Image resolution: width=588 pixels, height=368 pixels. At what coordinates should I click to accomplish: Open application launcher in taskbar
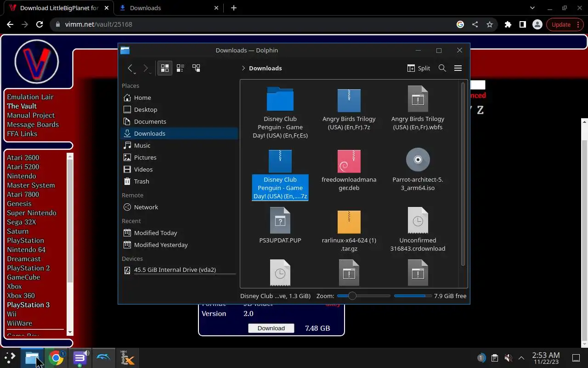coord(10,358)
